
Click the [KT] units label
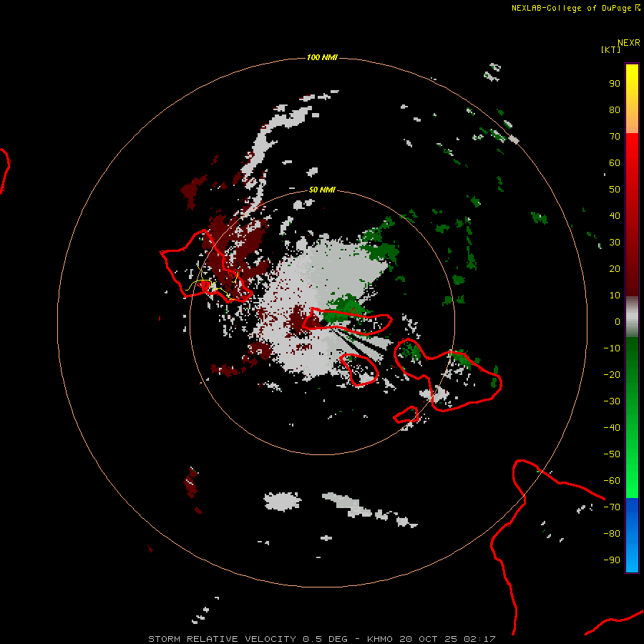(610, 49)
